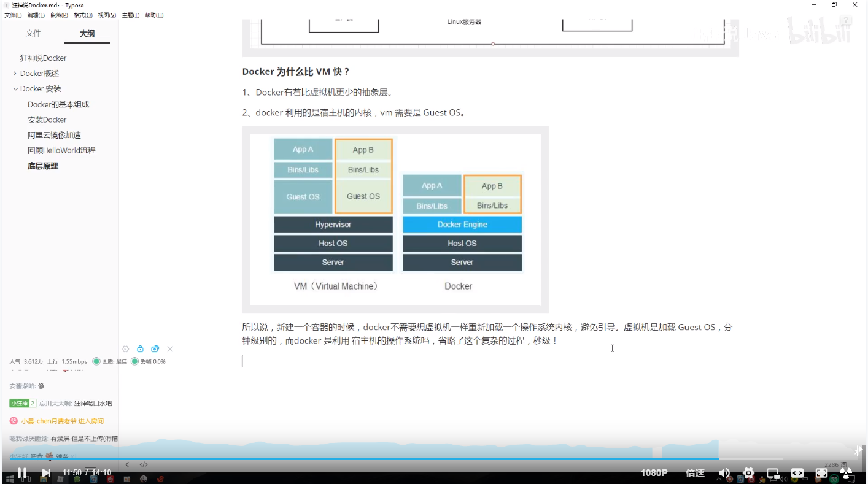Screen dimensions: 868x484
Task: Select 底层原理 in the outline
Action: coord(42,166)
